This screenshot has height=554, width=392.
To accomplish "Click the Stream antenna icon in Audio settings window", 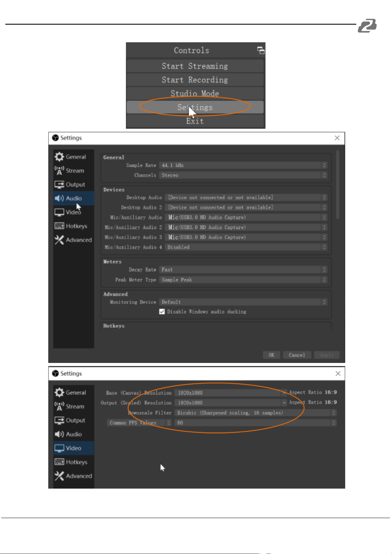I will (x=59, y=170).
